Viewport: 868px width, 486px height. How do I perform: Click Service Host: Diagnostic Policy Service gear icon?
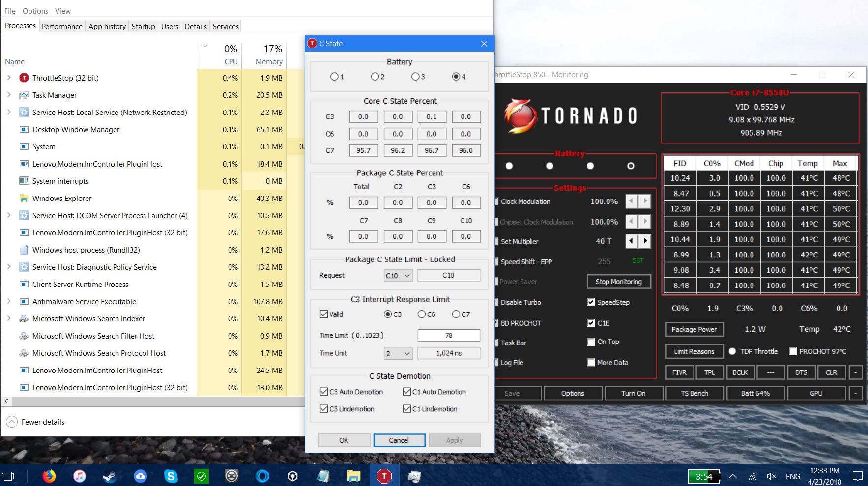(24, 267)
